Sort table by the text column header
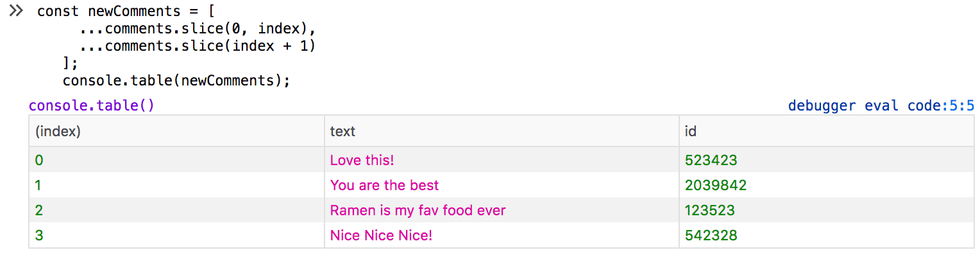980x257 pixels. tap(342, 131)
